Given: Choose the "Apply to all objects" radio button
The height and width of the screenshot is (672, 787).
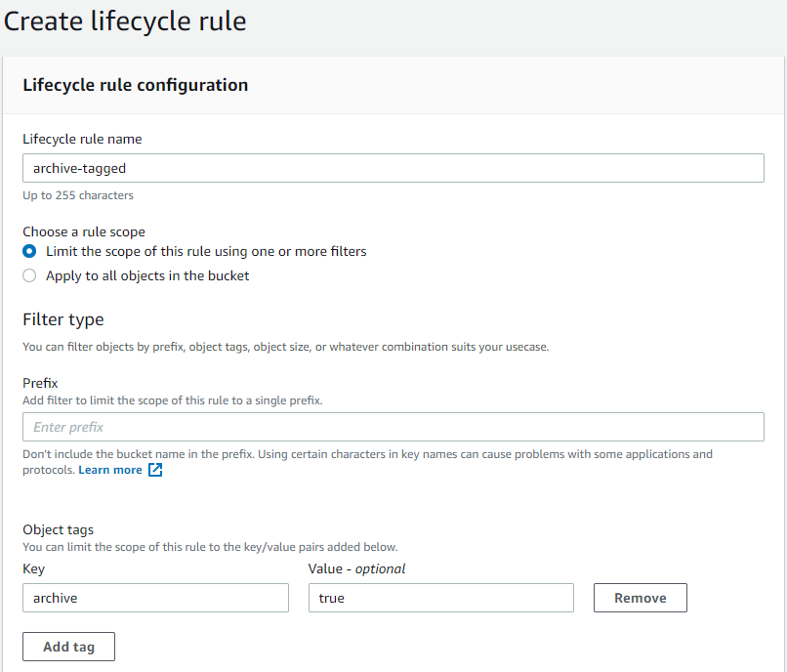Looking at the screenshot, I should point(29,275).
